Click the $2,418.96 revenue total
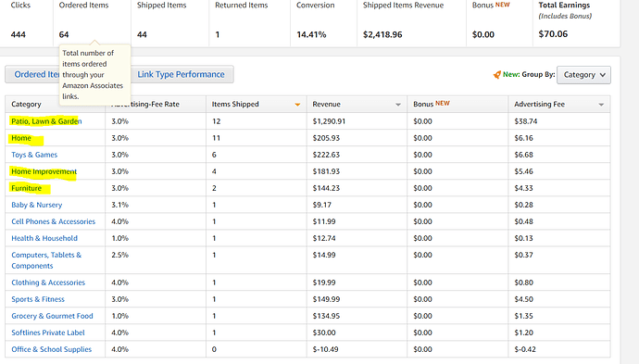Viewport: 639px width, 364px height. (x=382, y=34)
